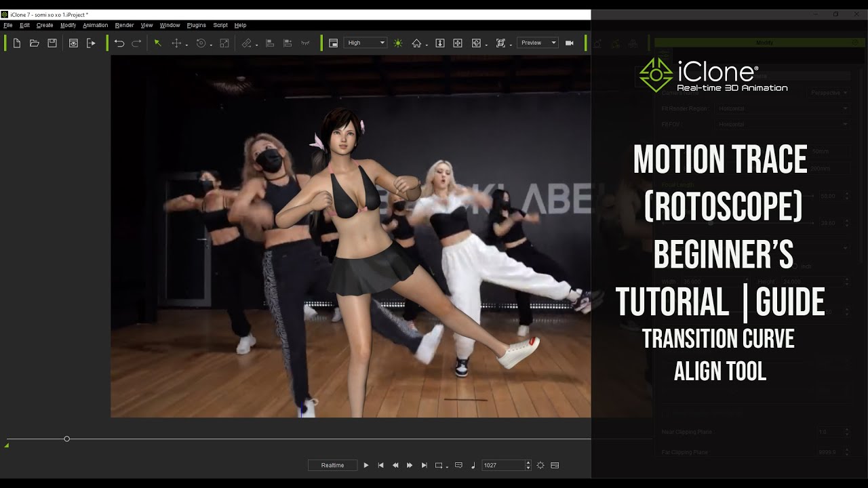Viewport: 868px width, 488px height.
Task: Click the preview render eye icon
Action: point(73,43)
